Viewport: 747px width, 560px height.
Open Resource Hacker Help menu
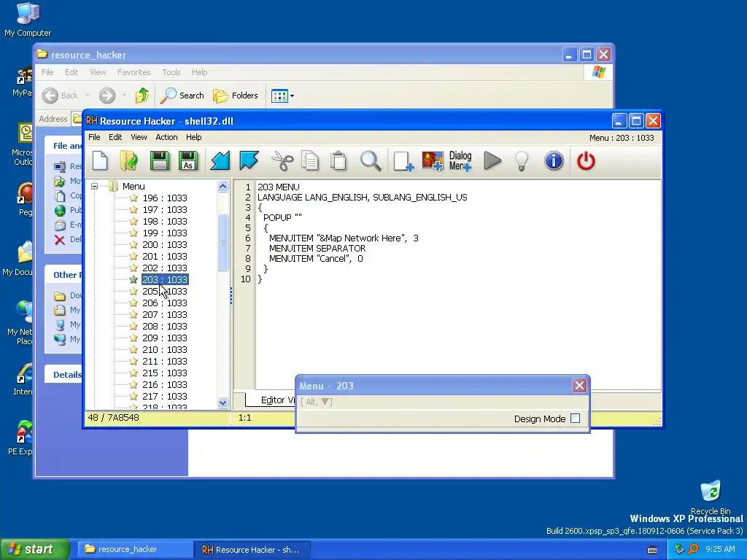(x=193, y=137)
